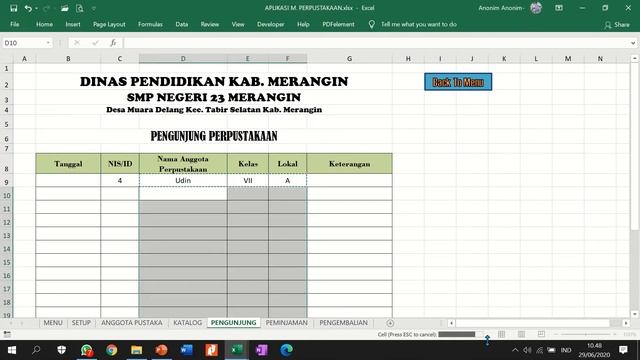The width and height of the screenshot is (640, 360).
Task: Click the Tell me what you want to do box
Action: tap(418, 24)
